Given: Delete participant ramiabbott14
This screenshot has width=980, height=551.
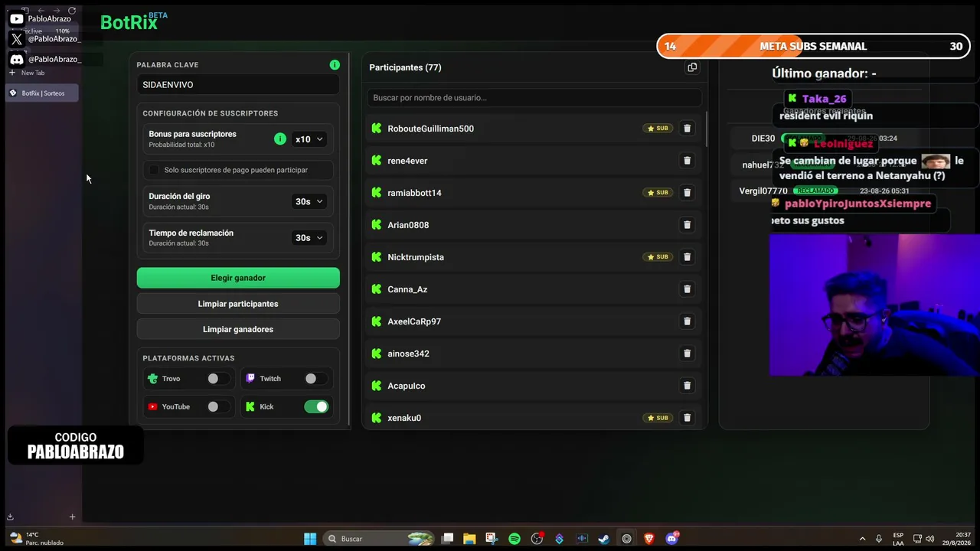Looking at the screenshot, I should tap(687, 193).
